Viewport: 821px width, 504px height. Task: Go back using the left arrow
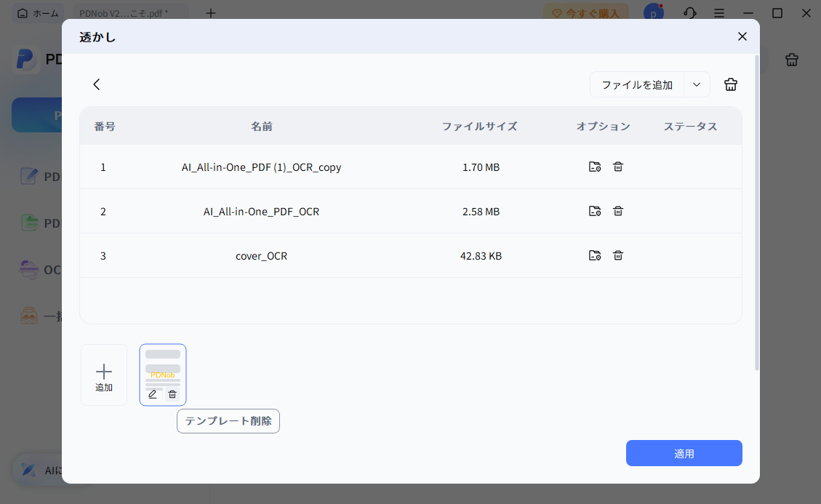(97, 84)
